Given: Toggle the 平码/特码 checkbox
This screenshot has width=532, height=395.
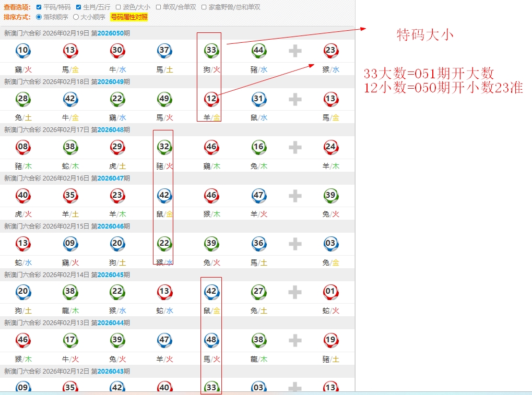Looking at the screenshot, I should (x=40, y=7).
